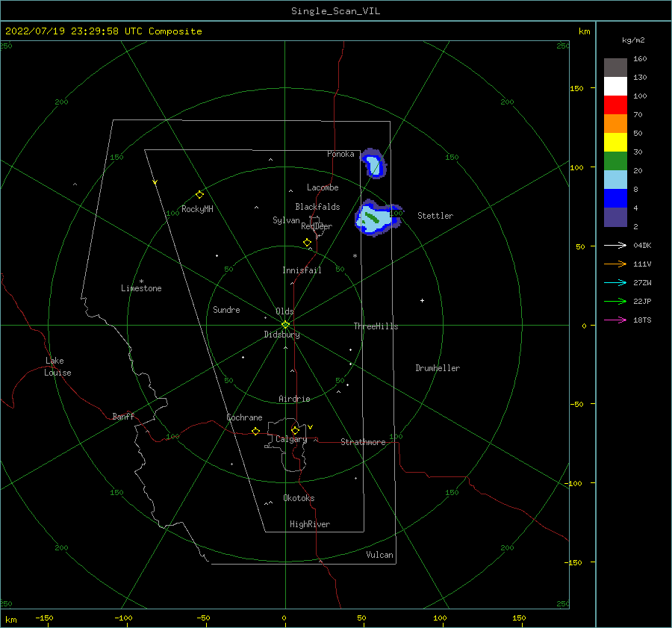Click the gray 160 kg/m2 legend swatch
This screenshot has height=628, width=672.
pyautogui.click(x=615, y=68)
